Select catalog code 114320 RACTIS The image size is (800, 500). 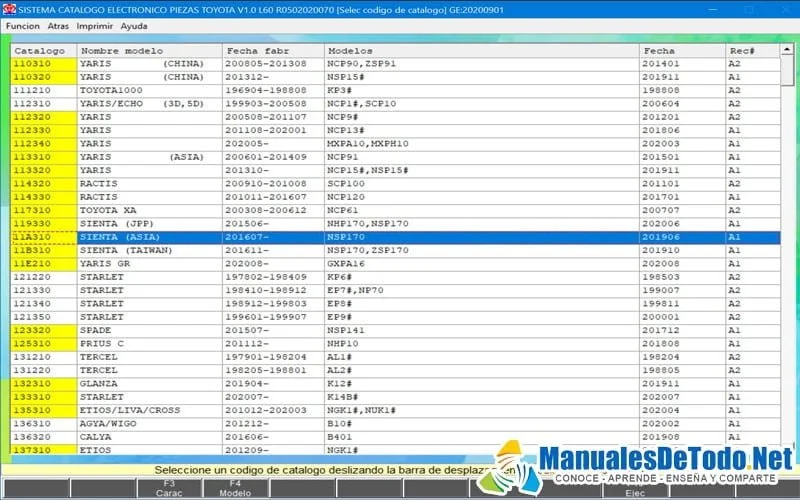point(44,184)
